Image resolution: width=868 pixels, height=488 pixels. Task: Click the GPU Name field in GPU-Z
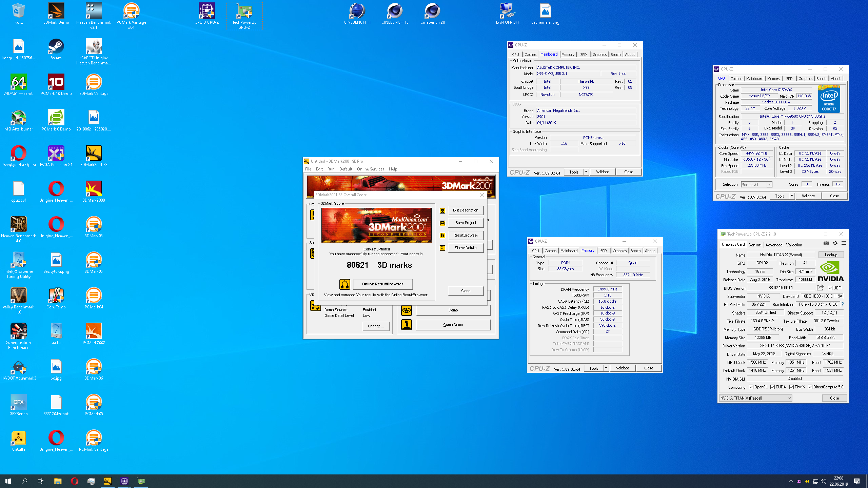tap(781, 255)
